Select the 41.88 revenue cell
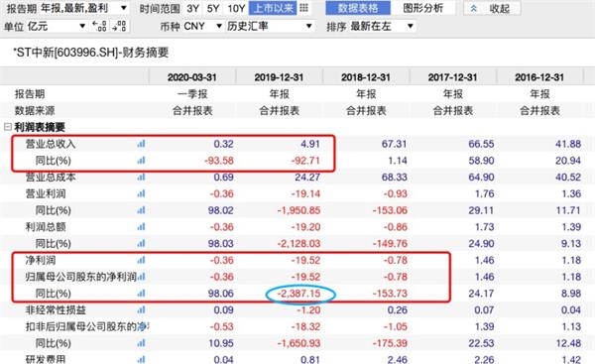595x364 pixels. point(568,144)
